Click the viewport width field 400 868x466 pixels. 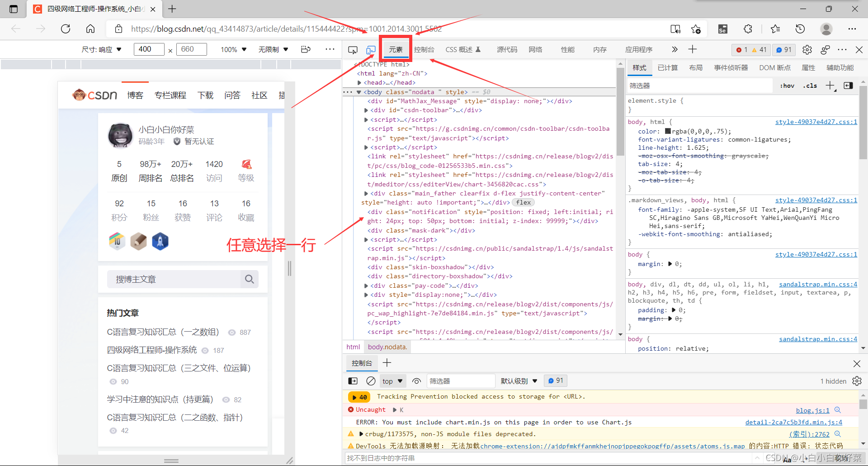coord(149,49)
